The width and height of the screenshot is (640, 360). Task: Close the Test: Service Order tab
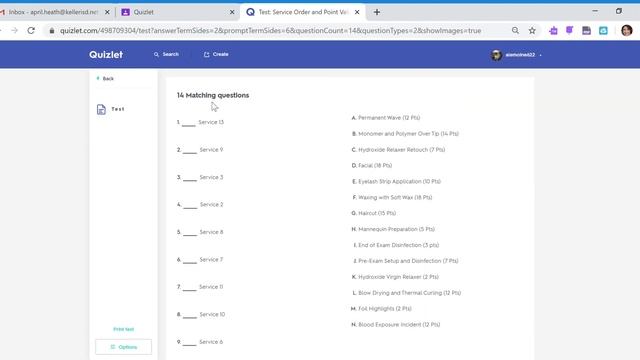(x=357, y=12)
